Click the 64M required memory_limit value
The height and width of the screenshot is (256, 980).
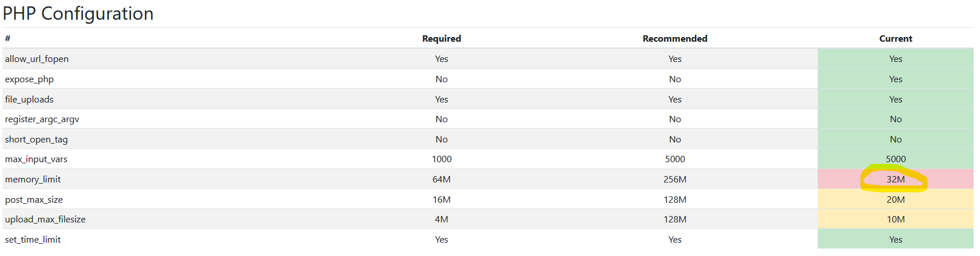pyautogui.click(x=442, y=180)
